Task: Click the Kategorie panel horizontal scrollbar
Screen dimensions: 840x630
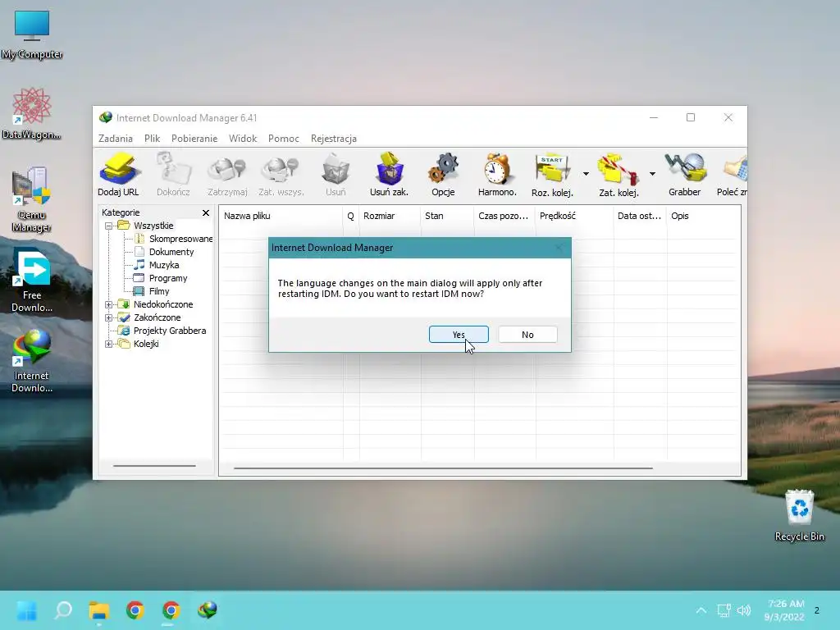Action: click(154, 466)
